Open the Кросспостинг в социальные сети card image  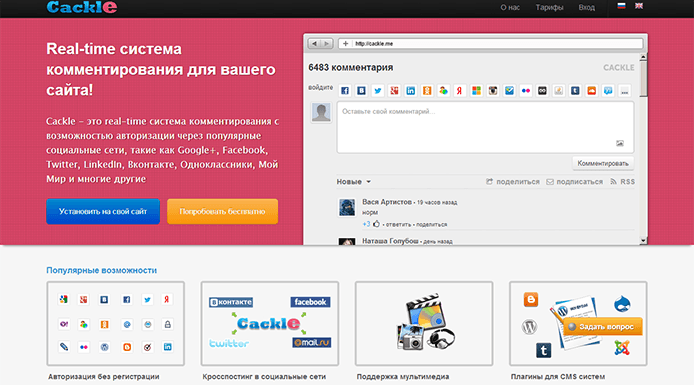[270, 323]
